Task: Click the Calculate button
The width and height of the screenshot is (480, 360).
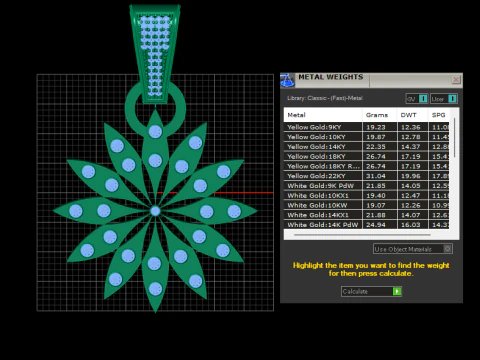Action: click(371, 291)
